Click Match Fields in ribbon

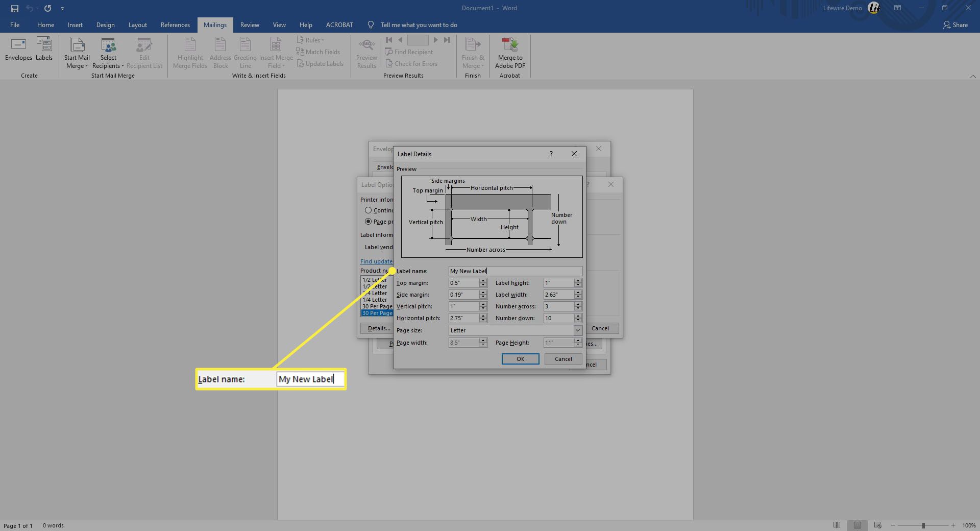click(x=318, y=52)
